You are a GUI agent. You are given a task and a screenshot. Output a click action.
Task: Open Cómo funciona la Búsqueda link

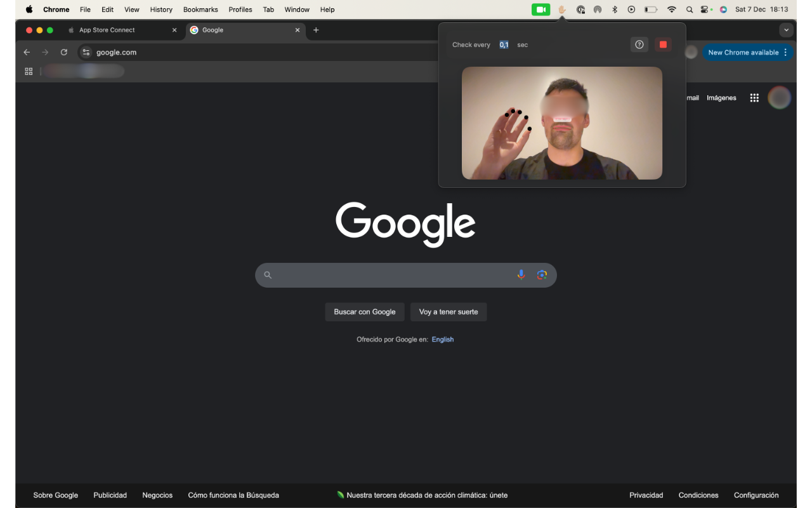pyautogui.click(x=233, y=495)
